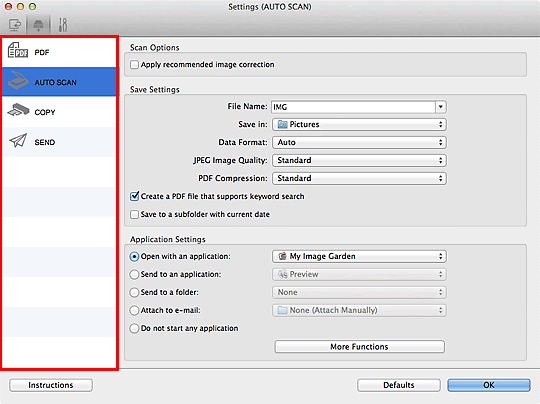Select Send to a folder radio button
This screenshot has height=404, width=540.
[x=134, y=292]
